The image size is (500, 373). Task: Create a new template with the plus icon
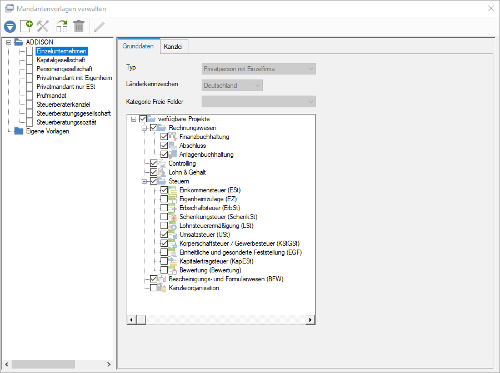26,26
